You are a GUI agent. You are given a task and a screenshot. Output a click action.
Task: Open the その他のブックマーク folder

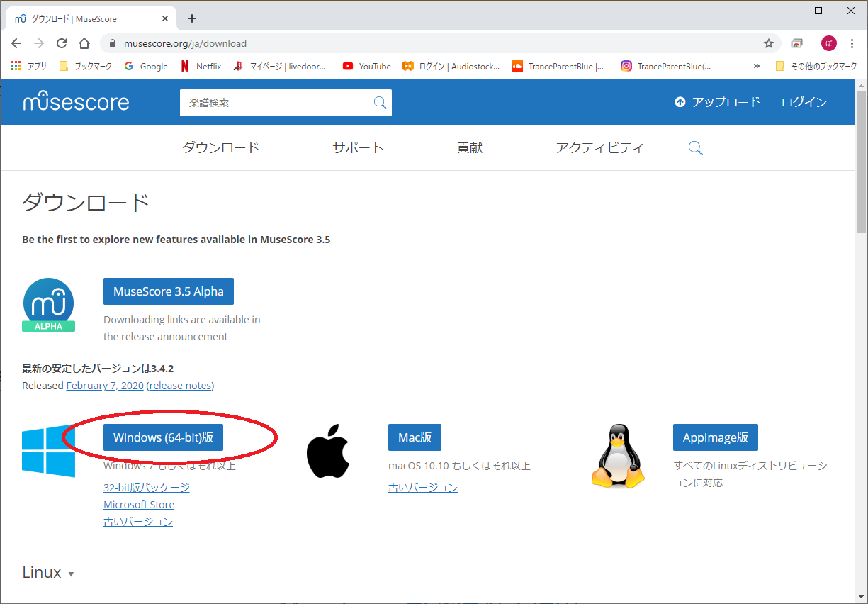816,66
